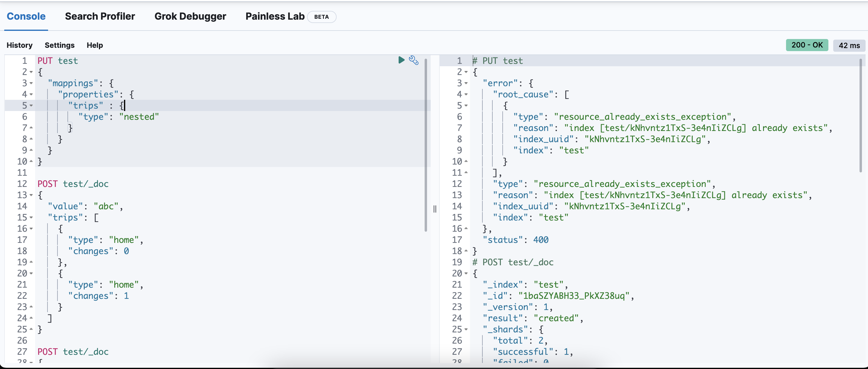Image resolution: width=868 pixels, height=369 pixels.
Task: Switch to the Search Profiler tab
Action: click(100, 16)
